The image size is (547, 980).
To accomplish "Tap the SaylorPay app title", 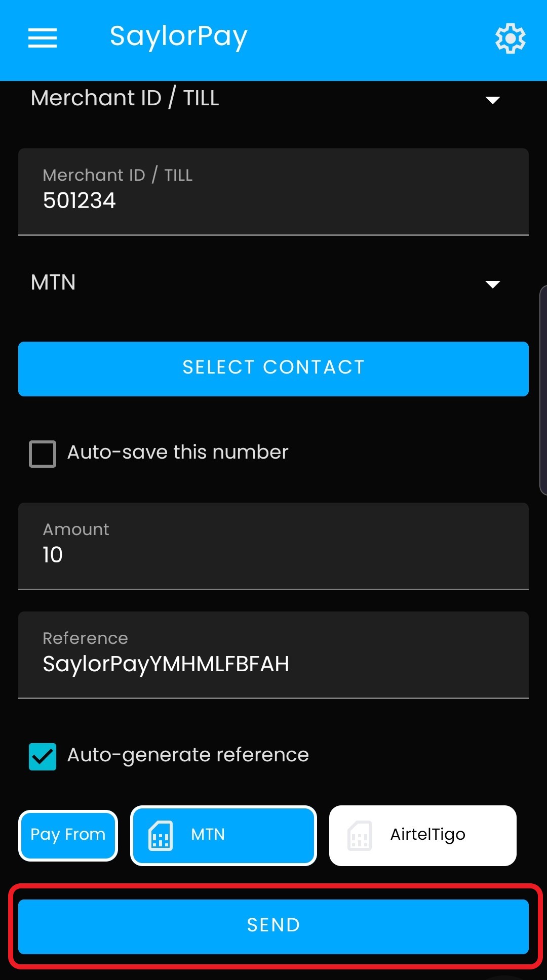I will [178, 37].
